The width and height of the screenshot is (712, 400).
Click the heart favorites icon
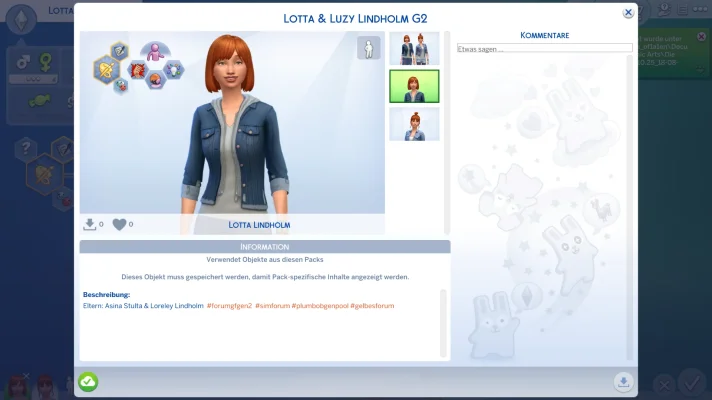[x=119, y=224]
